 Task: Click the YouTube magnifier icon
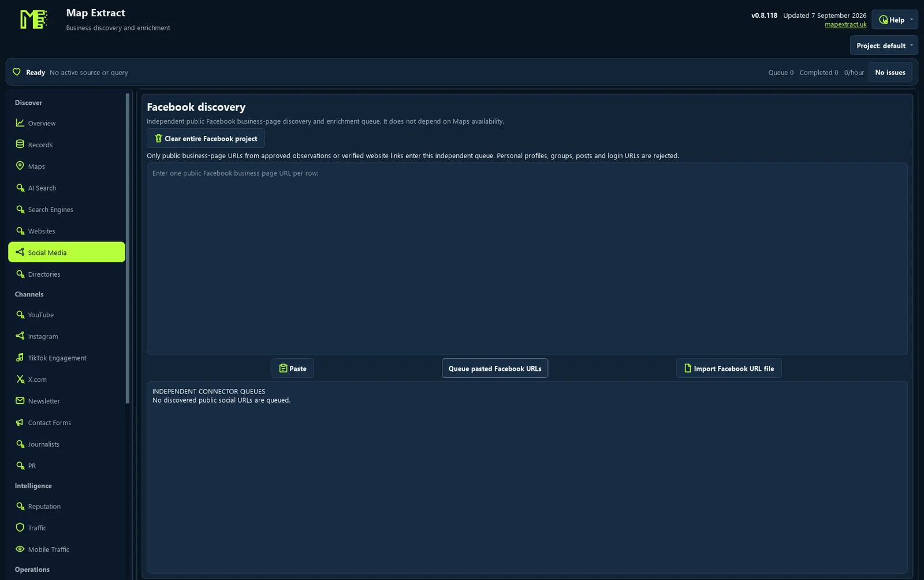coord(20,314)
